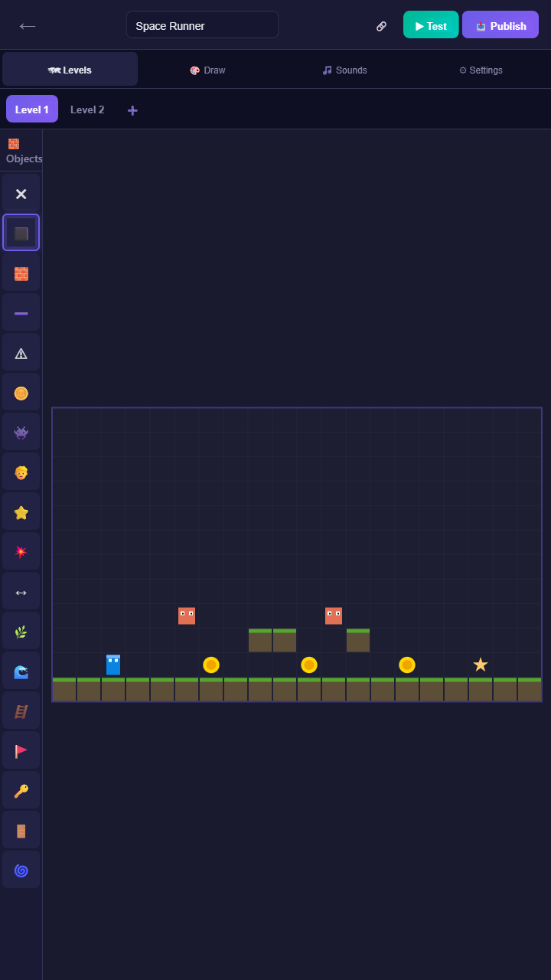The width and height of the screenshot is (551, 980).
Task: Click the share link chain icon
Action: coord(381,26)
